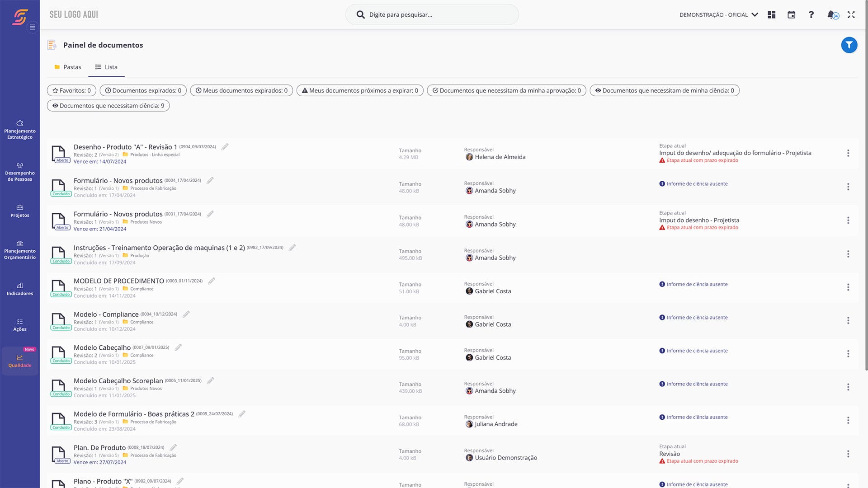Open the blue filter button
This screenshot has height=488, width=868.
[849, 45]
